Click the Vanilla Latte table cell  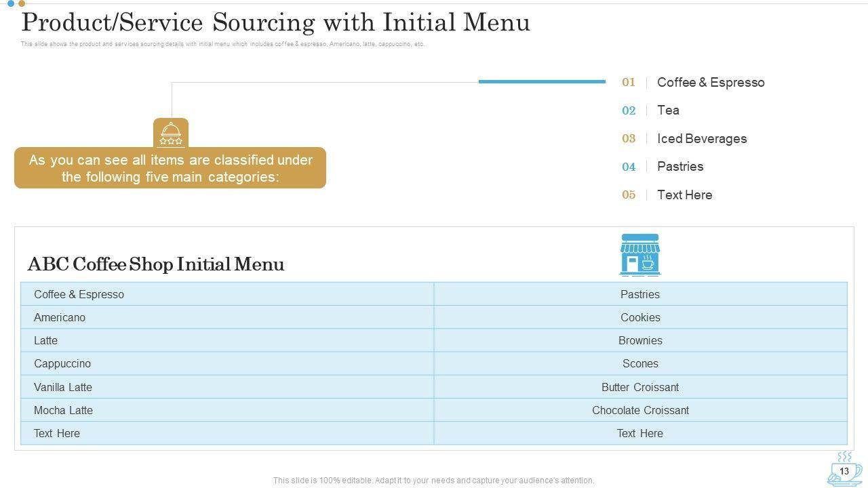63,387
